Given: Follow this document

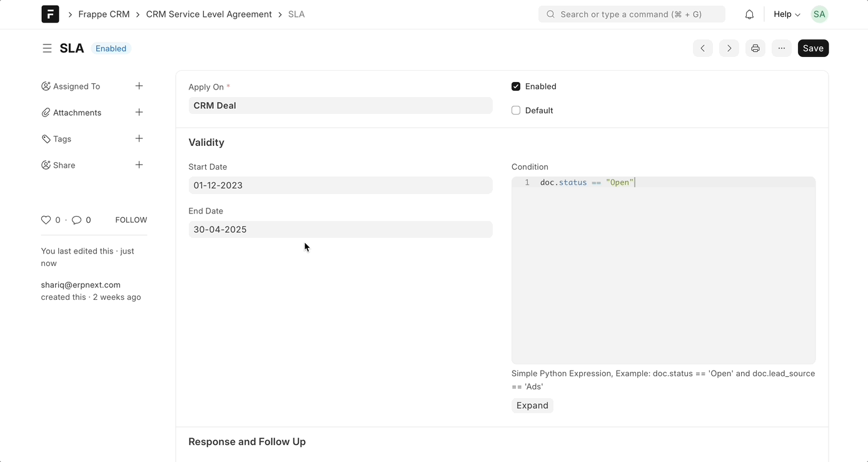Looking at the screenshot, I should (131, 220).
